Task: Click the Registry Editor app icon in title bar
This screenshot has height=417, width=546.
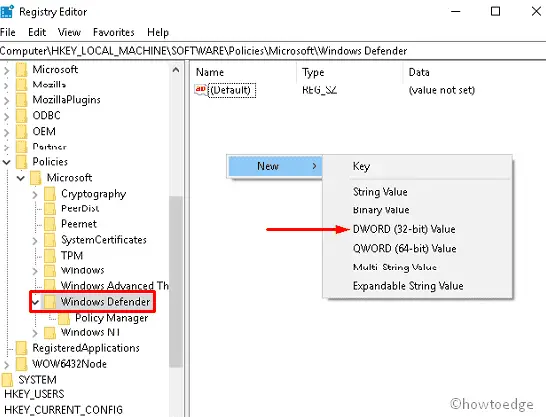Action: pyautogui.click(x=7, y=11)
